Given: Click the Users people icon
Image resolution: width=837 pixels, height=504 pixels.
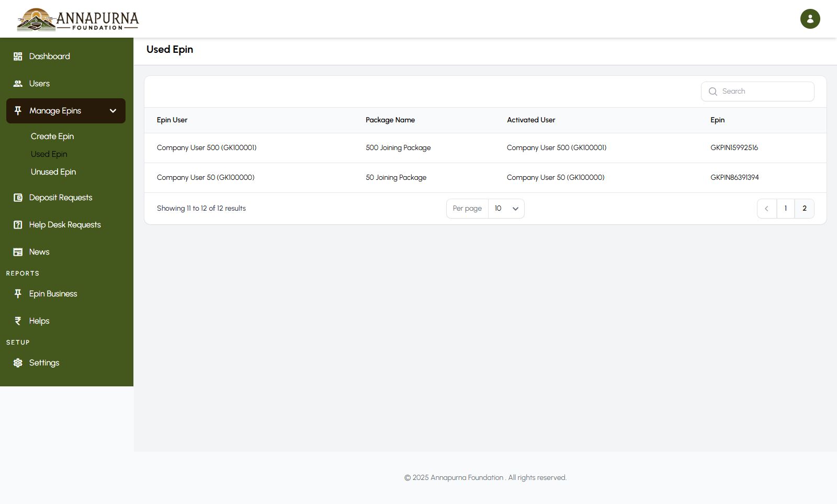Looking at the screenshot, I should click(x=18, y=84).
